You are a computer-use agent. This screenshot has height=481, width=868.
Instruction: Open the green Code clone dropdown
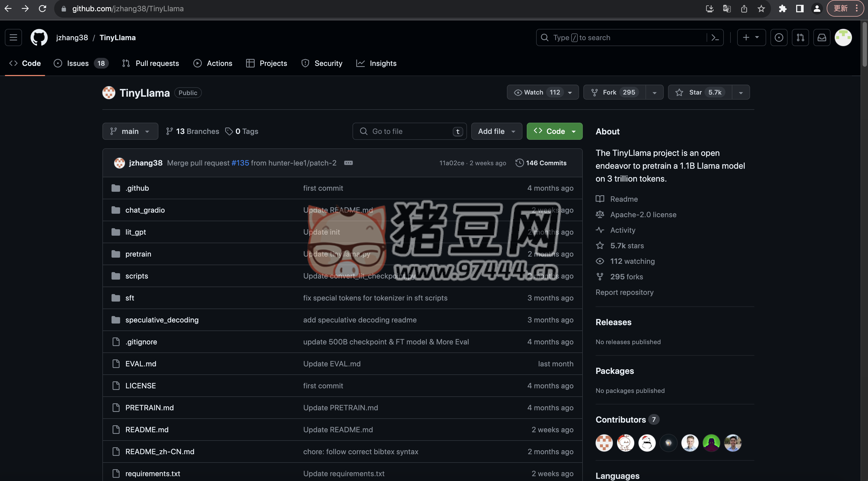click(x=554, y=131)
